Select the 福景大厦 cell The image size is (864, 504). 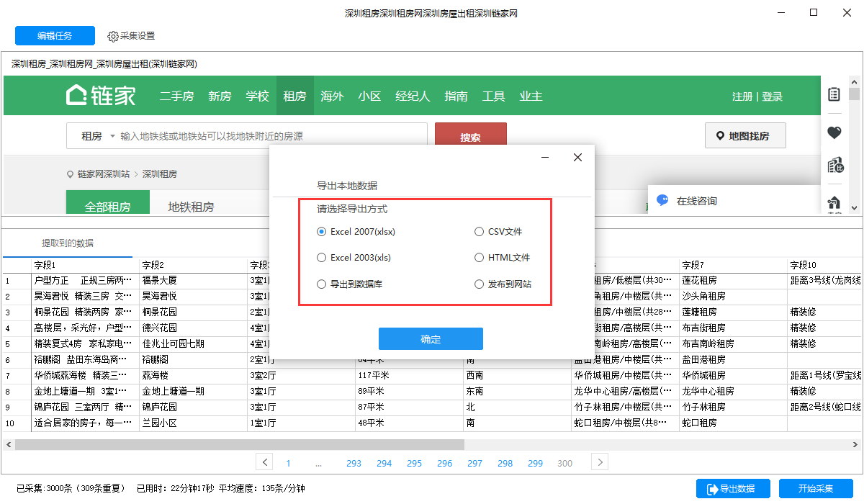click(x=193, y=280)
